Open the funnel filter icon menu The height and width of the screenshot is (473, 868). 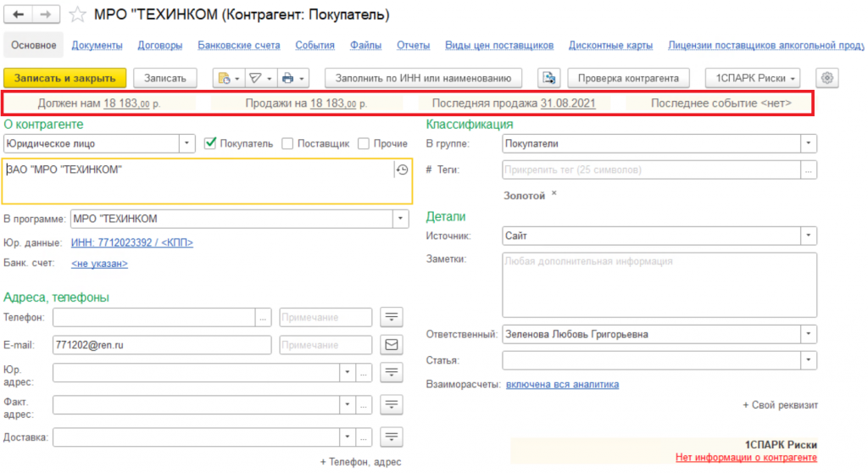tap(260, 78)
